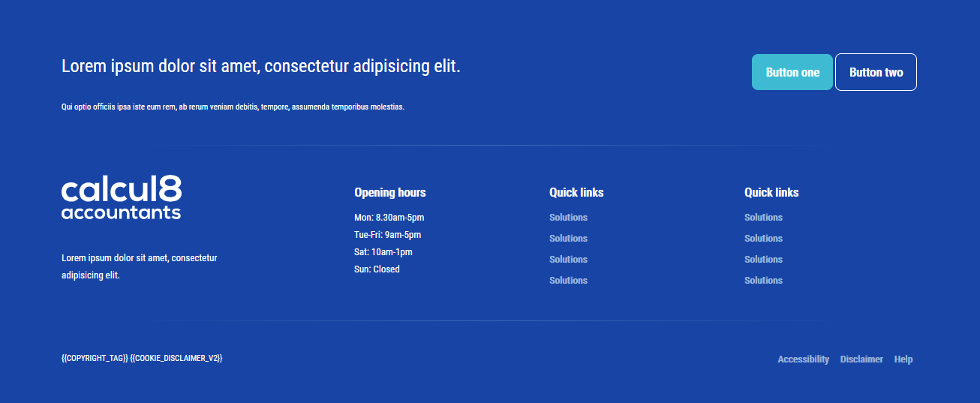This screenshot has width=980, height=403.
Task: Open first Solutions link in right Quick links column
Action: [763, 218]
